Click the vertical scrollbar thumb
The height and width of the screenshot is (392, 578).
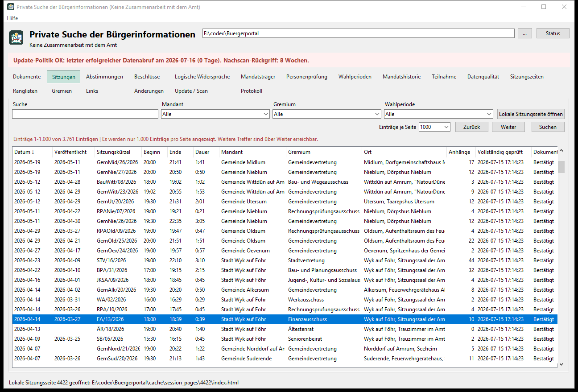pyautogui.click(x=561, y=167)
